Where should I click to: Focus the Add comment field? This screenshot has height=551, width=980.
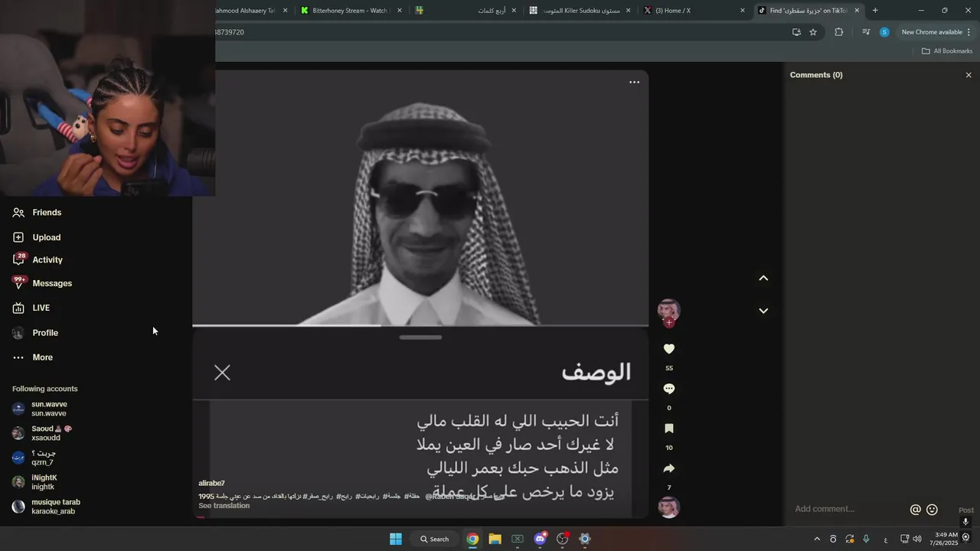(848, 509)
